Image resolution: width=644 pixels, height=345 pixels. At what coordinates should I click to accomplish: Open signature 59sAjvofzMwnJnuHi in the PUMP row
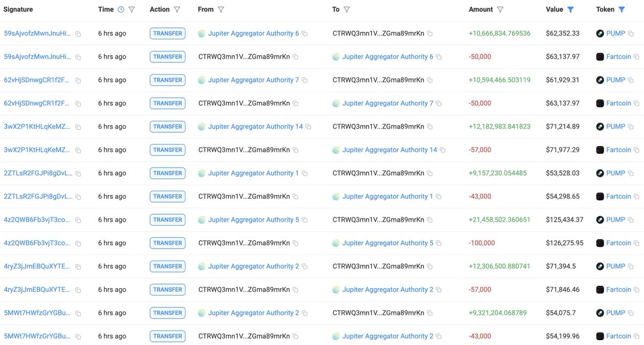[x=37, y=33]
